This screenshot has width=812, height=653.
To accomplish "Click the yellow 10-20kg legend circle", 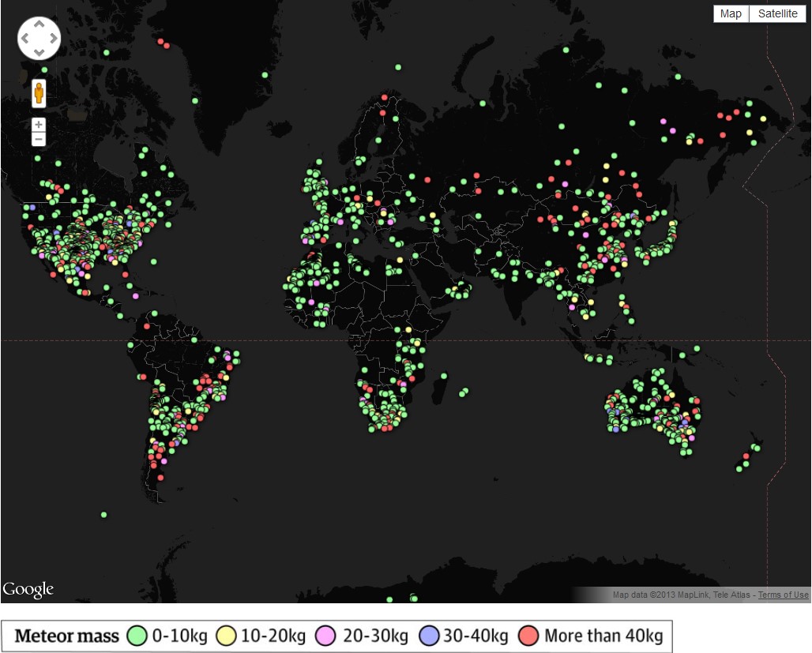I will pos(227,636).
